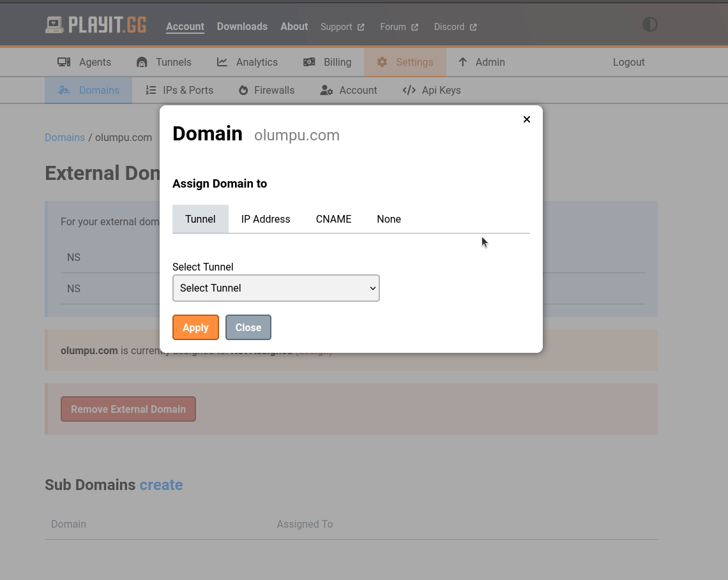This screenshot has width=728, height=580.
Task: Toggle the dark mode switch top right
Action: click(x=649, y=24)
